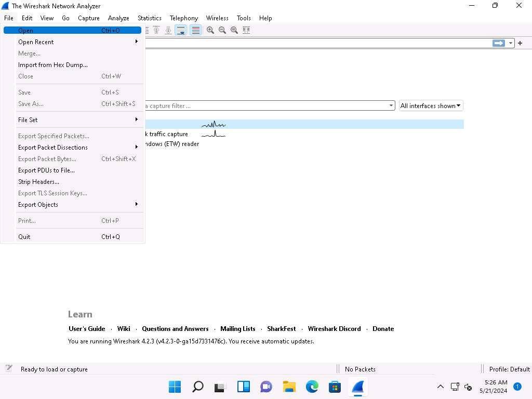
Task: Open the All interfaces shown dropdown
Action: (x=431, y=106)
